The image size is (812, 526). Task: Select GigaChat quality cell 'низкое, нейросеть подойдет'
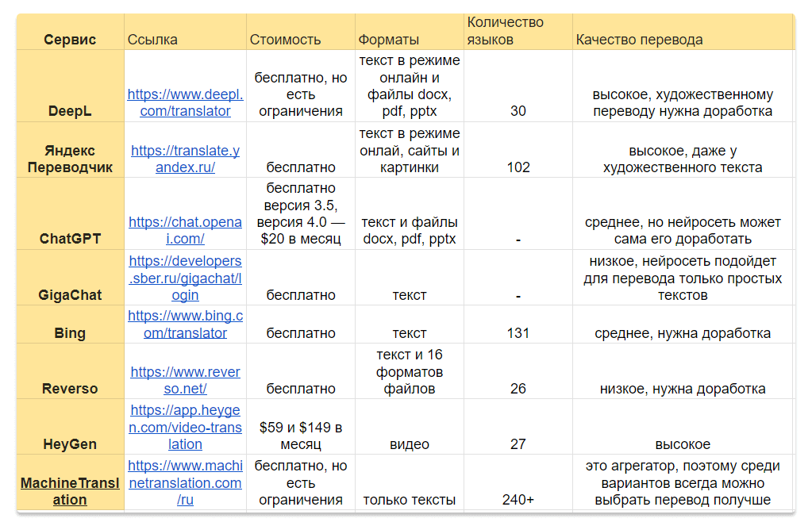click(x=683, y=278)
